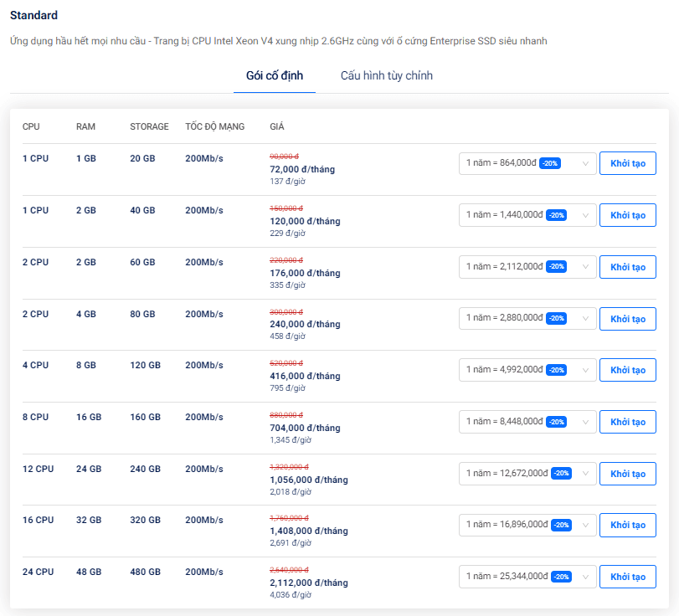Click the 137 đ/giờ hourly rate
Image resolution: width=679 pixels, height=616 pixels.
(287, 182)
